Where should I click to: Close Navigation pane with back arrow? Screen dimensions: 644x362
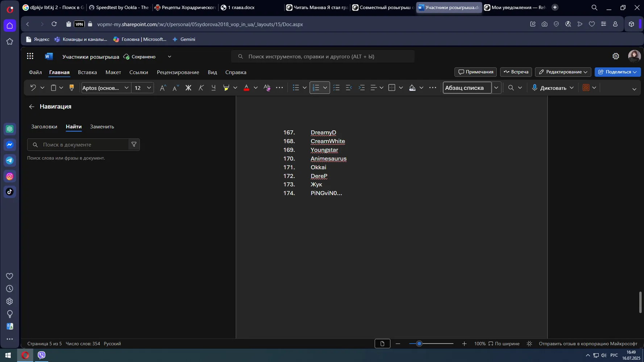click(x=32, y=106)
